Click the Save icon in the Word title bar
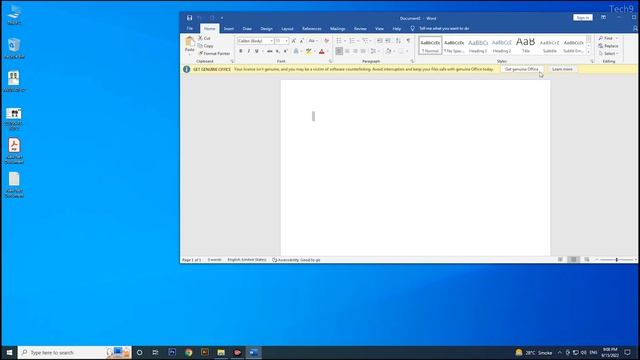The width and height of the screenshot is (640, 360). click(x=189, y=18)
